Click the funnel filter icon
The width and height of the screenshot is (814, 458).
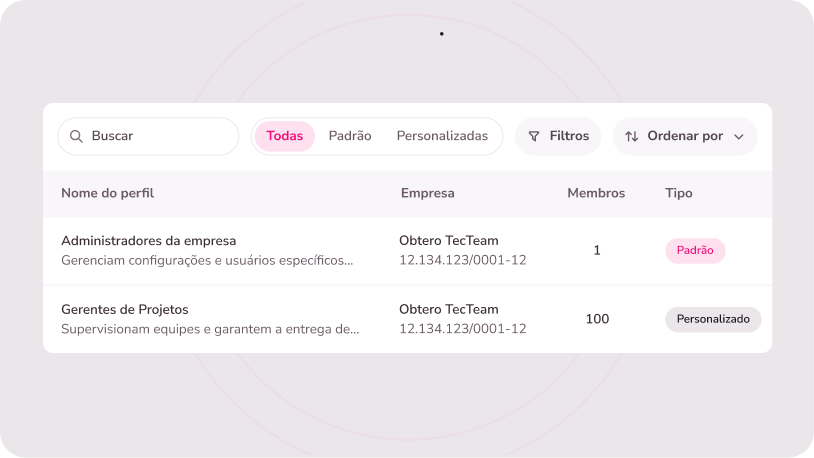point(534,136)
